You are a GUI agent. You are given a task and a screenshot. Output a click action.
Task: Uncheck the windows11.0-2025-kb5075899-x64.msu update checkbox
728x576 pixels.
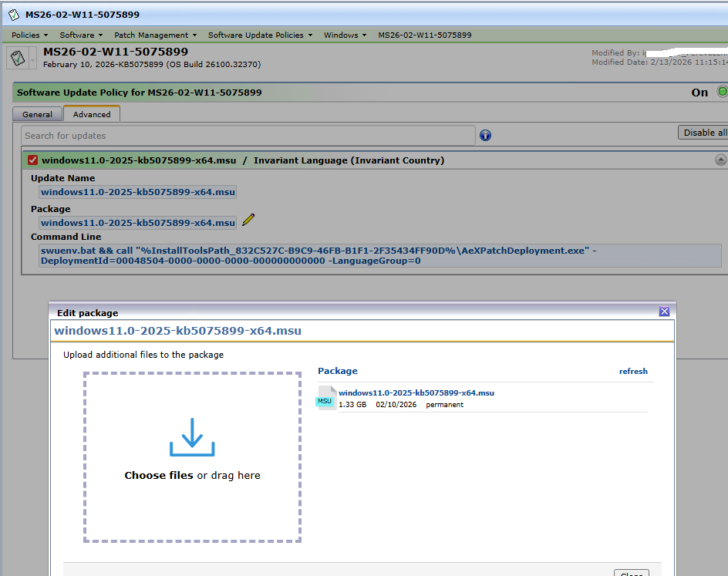[x=32, y=160]
